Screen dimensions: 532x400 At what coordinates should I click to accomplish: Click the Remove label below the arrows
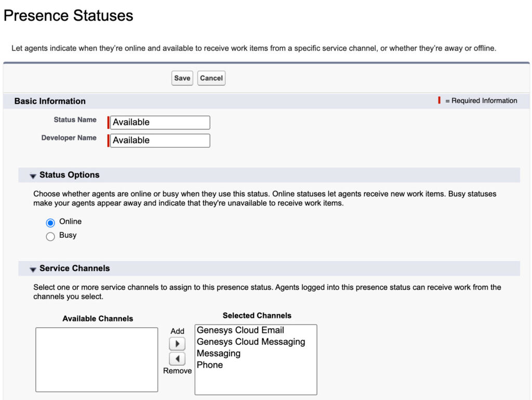pos(177,371)
